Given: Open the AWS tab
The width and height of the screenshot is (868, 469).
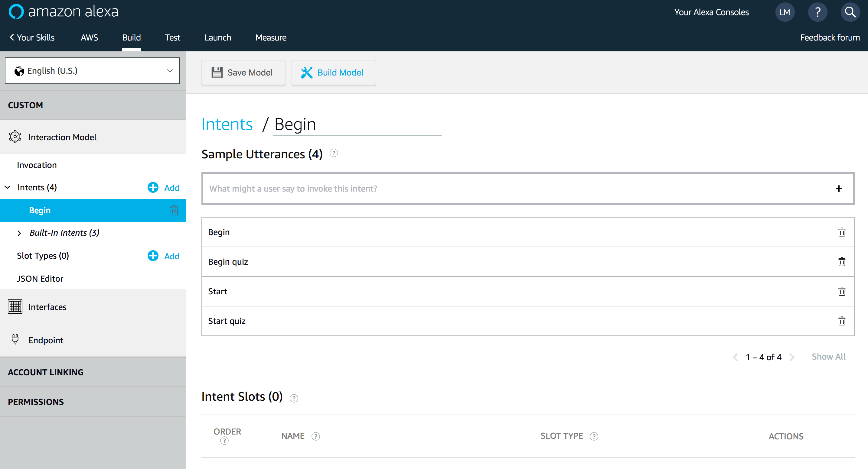Looking at the screenshot, I should point(89,38).
